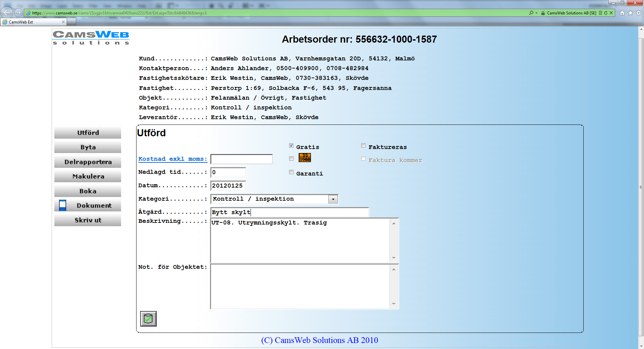Screen dimensions: 644x349
Task: Click the copyright CamsWeb Solutions AB 2010 text
Action: [x=319, y=340]
